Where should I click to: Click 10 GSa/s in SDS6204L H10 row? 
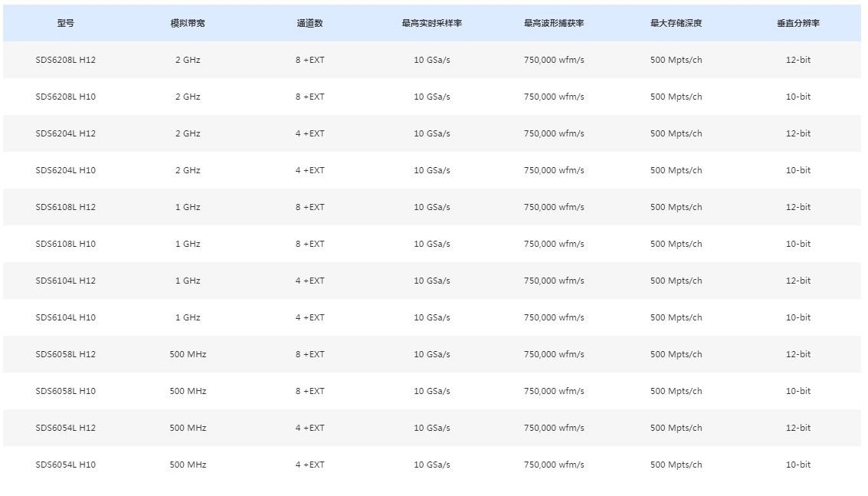pos(432,170)
